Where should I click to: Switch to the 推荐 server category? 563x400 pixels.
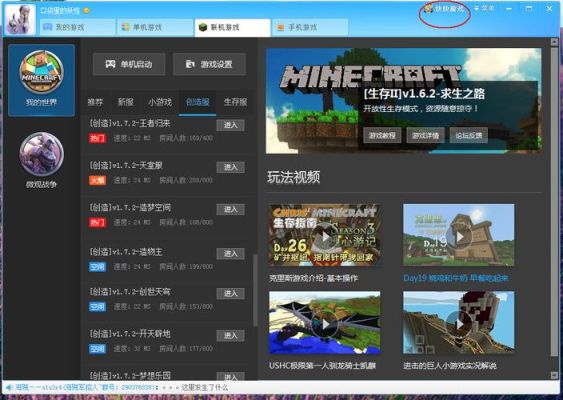(95, 102)
